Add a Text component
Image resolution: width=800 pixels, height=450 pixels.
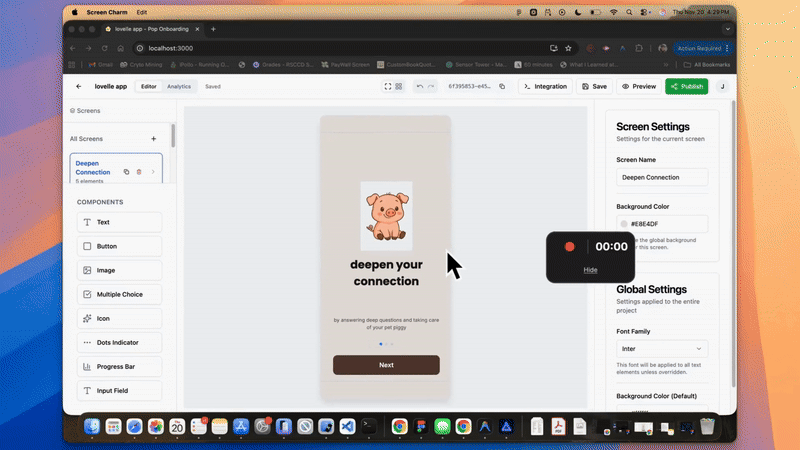coord(119,222)
